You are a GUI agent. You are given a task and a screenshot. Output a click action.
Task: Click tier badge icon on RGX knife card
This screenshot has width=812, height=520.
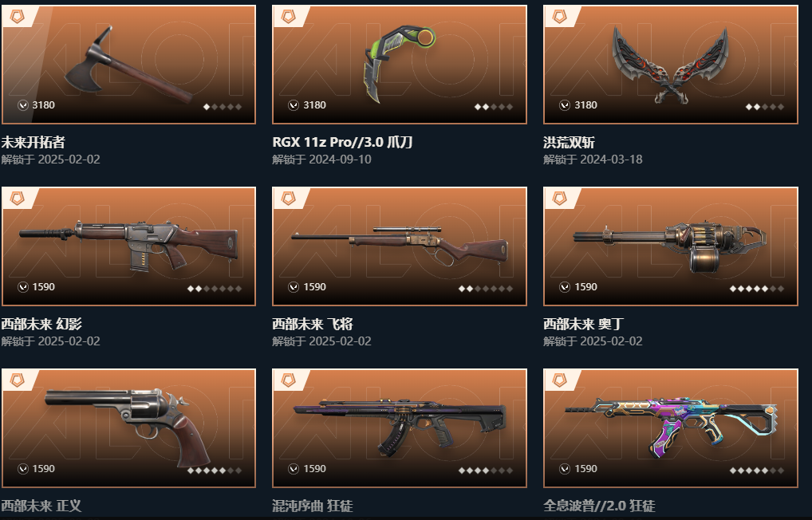[288, 17]
